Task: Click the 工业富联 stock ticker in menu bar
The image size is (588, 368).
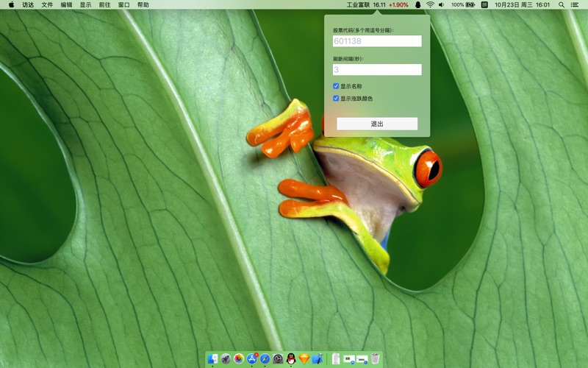Action: coord(377,4)
